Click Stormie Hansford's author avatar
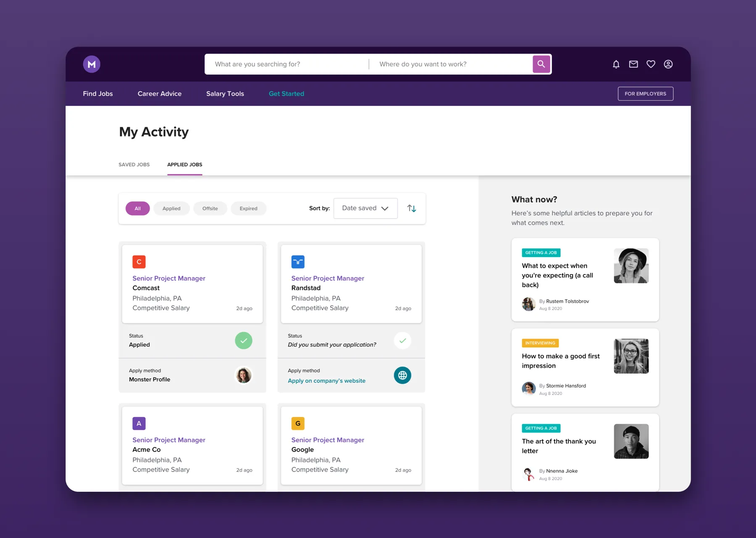 [528, 389]
